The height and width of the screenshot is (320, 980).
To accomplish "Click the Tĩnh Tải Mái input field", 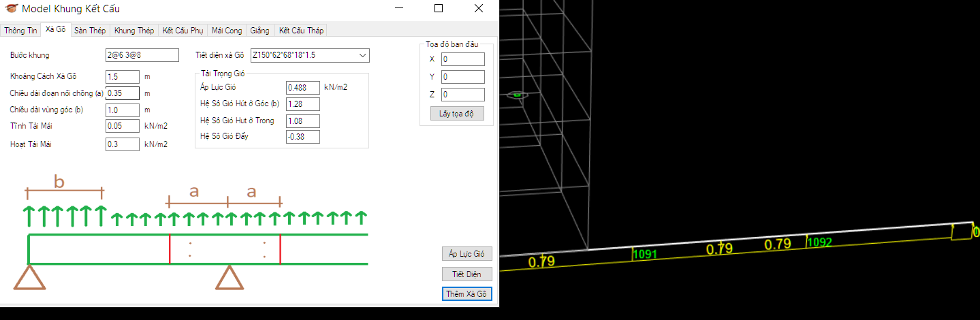I will (123, 126).
